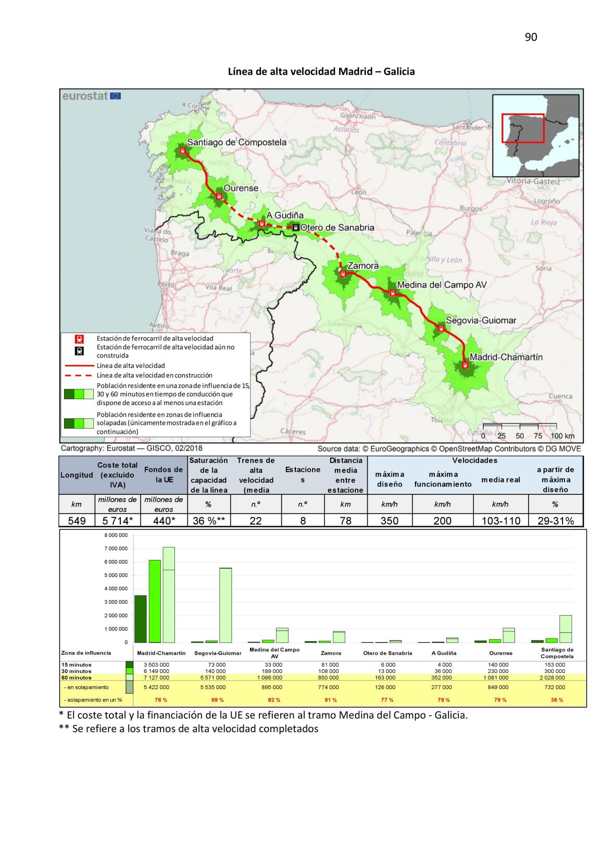The image size is (614, 868).
Task: Click the unbuilt station legend icon
Action: 79,351
